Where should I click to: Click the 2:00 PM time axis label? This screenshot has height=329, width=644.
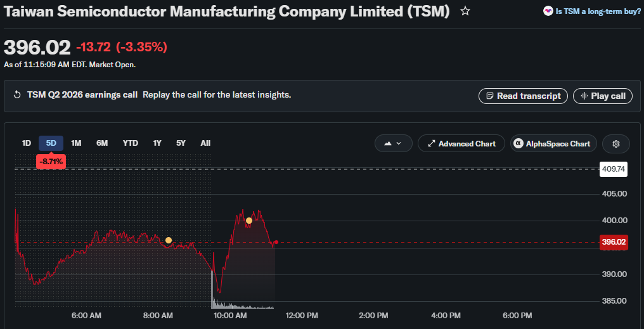[x=373, y=316]
